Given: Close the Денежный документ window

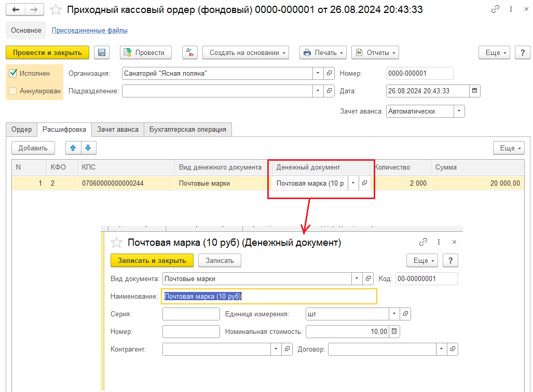Looking at the screenshot, I should [x=455, y=242].
